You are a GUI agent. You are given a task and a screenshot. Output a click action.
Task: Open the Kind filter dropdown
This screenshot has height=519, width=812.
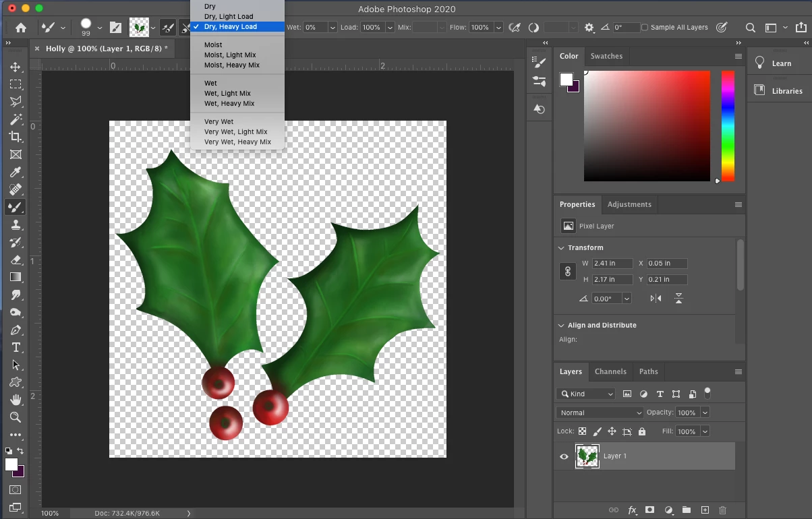pyautogui.click(x=586, y=394)
